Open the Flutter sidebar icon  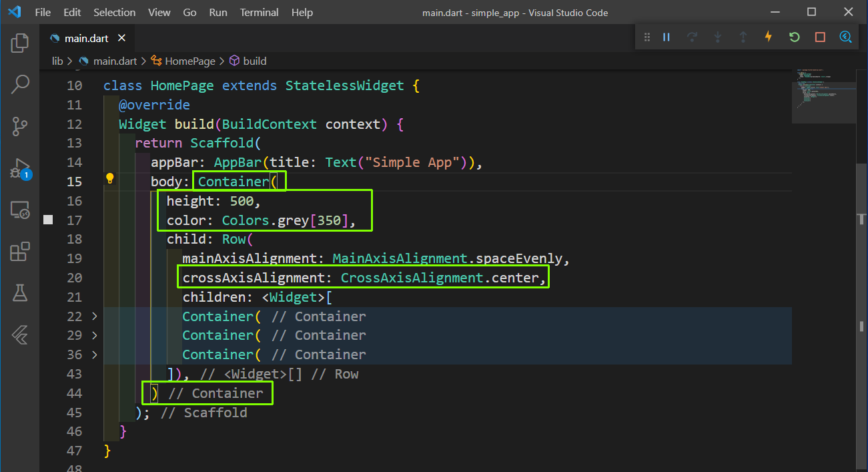tap(20, 335)
